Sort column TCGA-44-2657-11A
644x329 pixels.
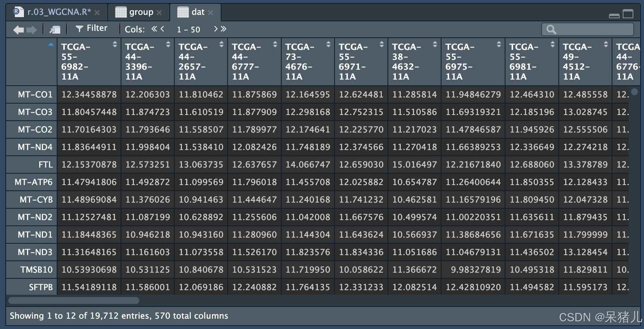point(221,44)
